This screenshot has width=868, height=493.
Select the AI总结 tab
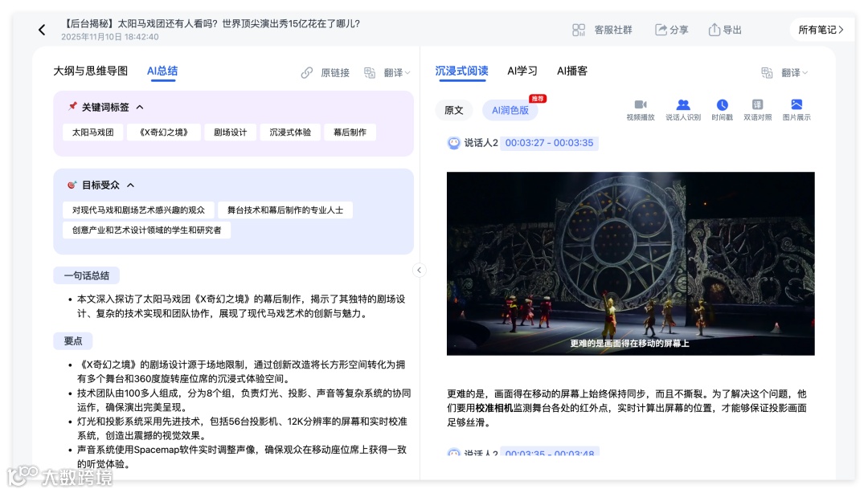click(162, 71)
